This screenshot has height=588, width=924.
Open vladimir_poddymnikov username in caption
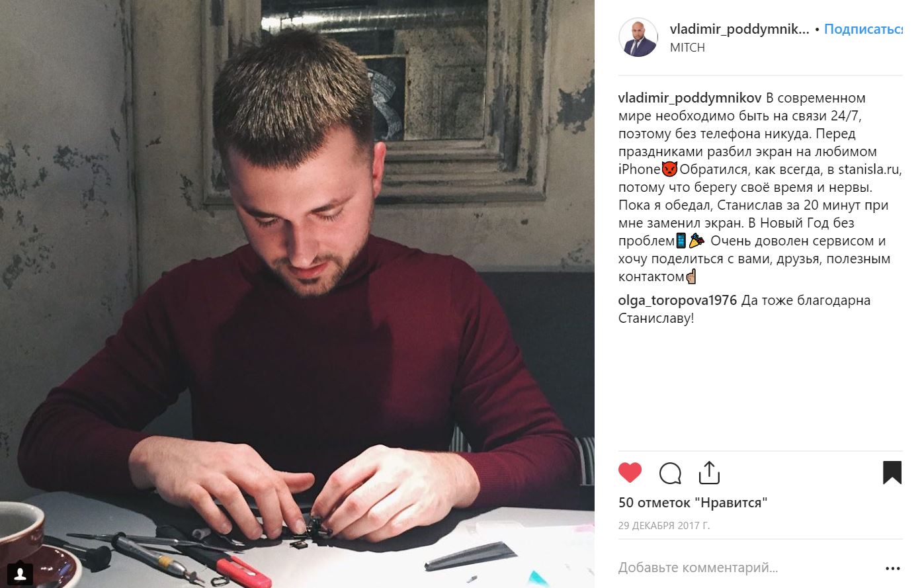690,98
